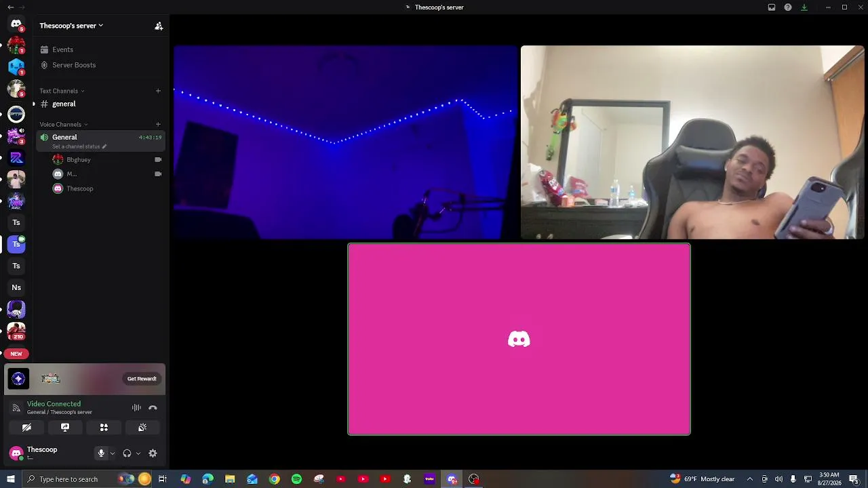Open the blue PTP circle server
Image resolution: width=868 pixels, height=488 pixels.
(16, 114)
